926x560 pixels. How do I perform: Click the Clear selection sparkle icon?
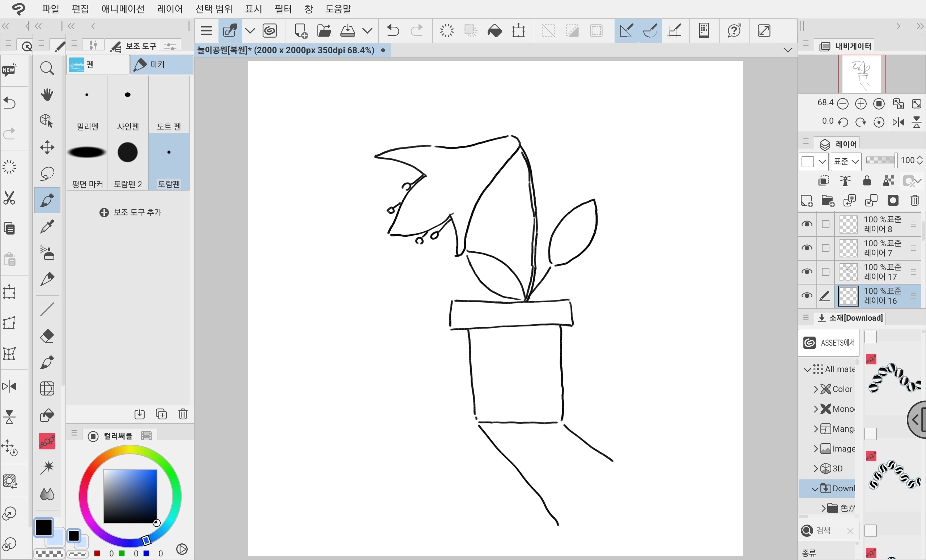coord(447,30)
